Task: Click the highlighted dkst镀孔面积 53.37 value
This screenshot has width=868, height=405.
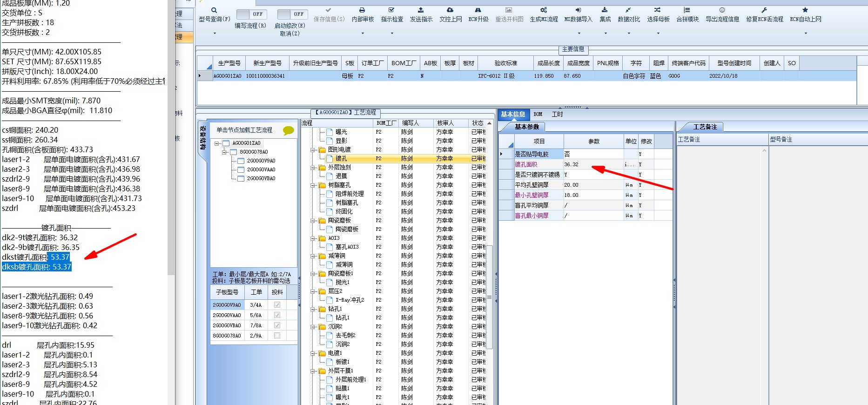Action: [60, 257]
